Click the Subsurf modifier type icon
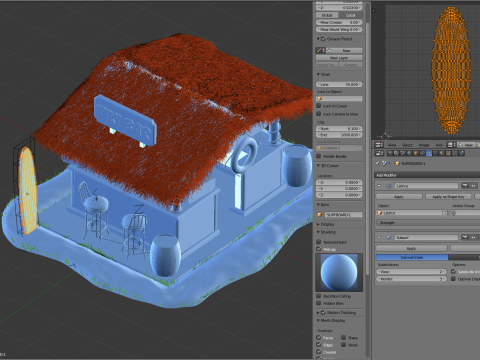This screenshot has height=360, width=480. point(389,237)
